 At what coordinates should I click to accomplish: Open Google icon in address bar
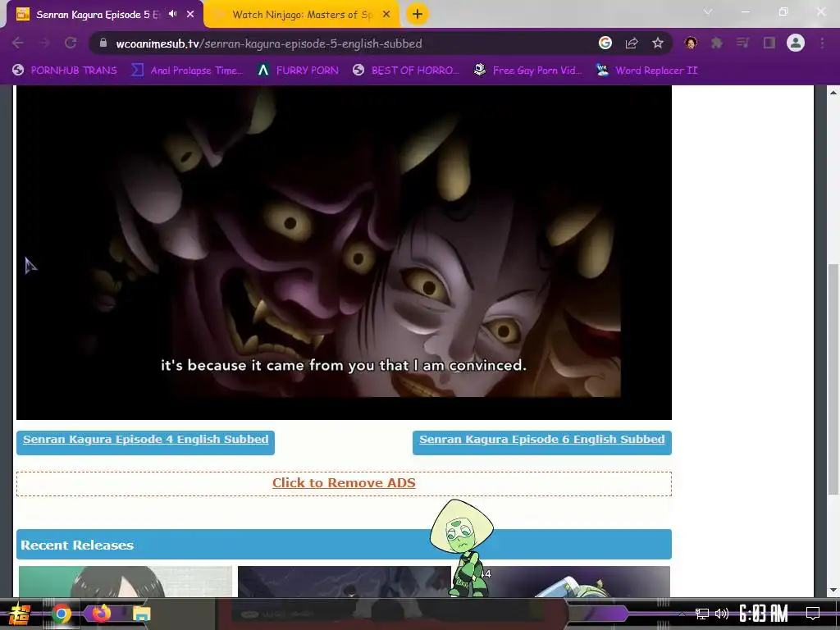605,43
